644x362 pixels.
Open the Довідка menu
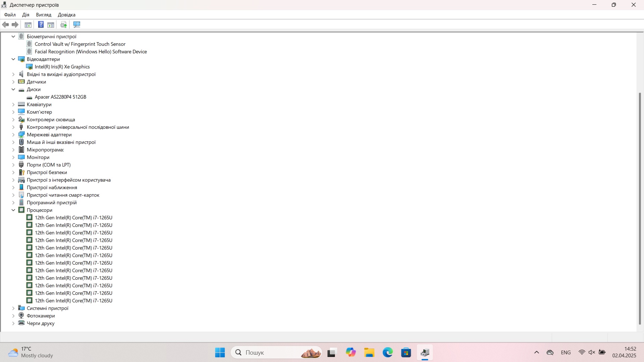click(66, 15)
